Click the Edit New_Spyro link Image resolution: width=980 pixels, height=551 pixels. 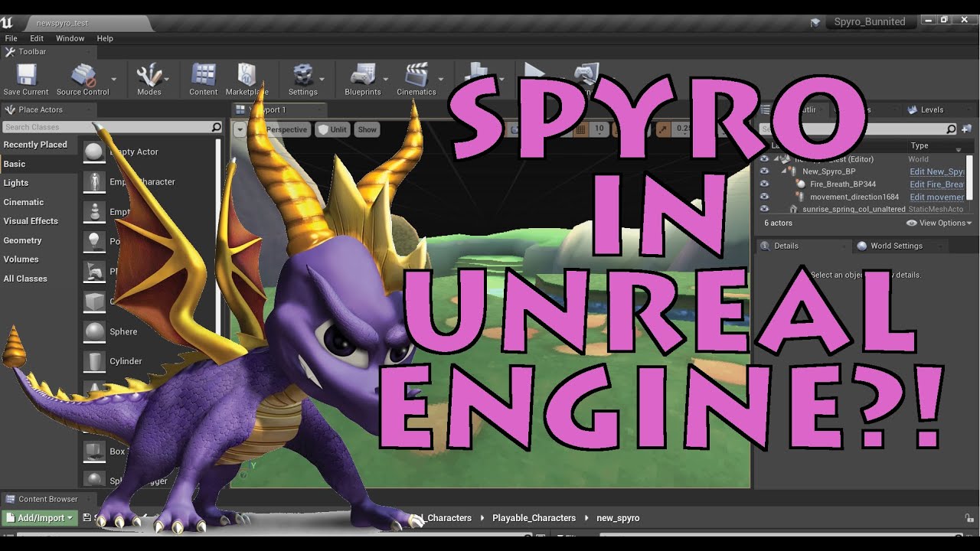(x=937, y=171)
